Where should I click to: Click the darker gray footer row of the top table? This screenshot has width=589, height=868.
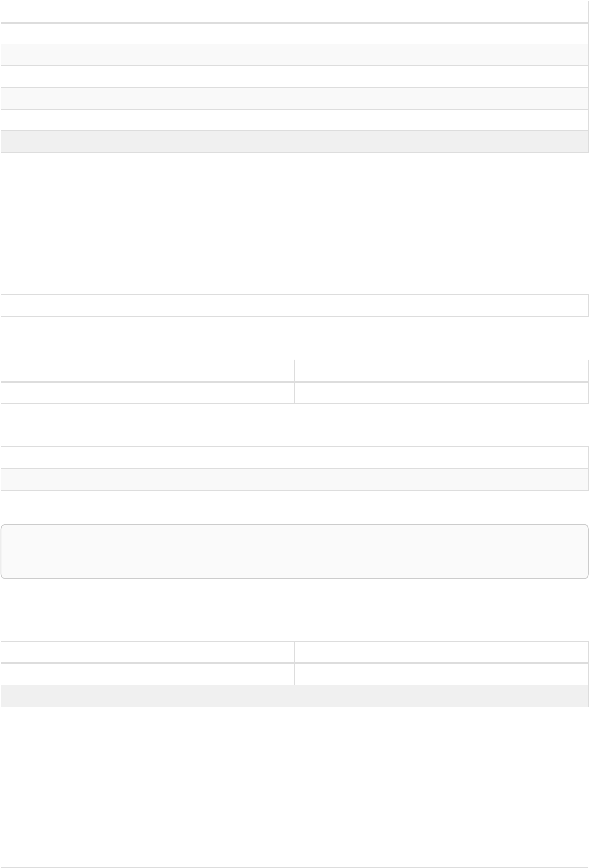294,141
